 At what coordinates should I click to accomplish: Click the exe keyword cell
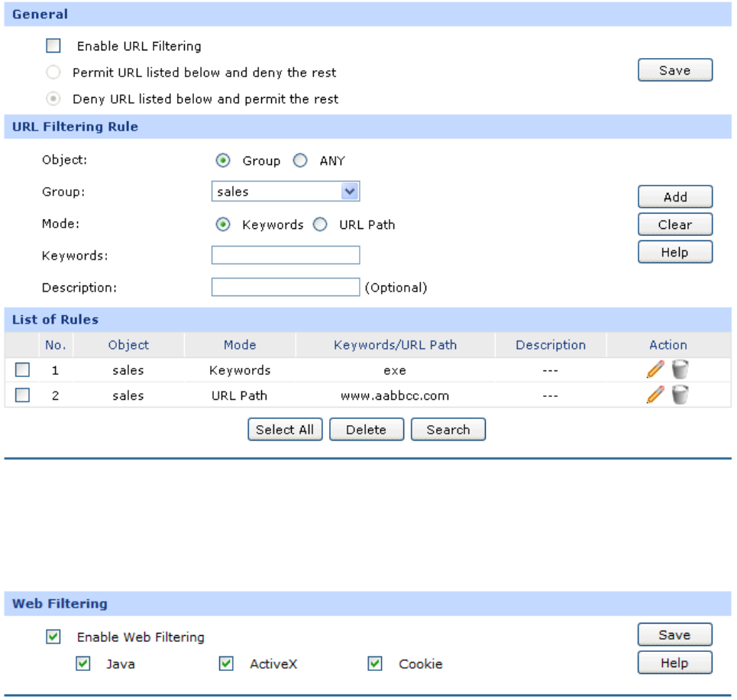[395, 370]
